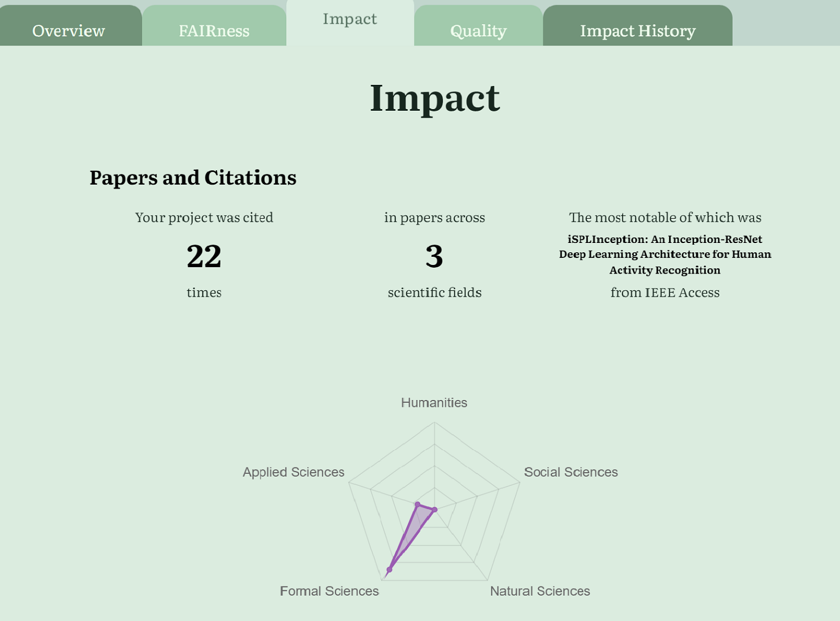Click the citation count number 22
This screenshot has height=621, width=840.
tap(204, 256)
